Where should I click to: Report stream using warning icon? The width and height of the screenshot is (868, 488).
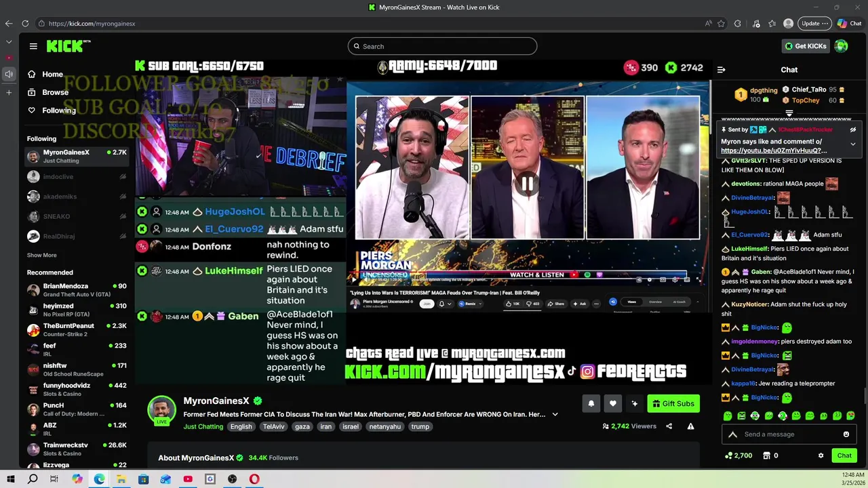coord(690,426)
